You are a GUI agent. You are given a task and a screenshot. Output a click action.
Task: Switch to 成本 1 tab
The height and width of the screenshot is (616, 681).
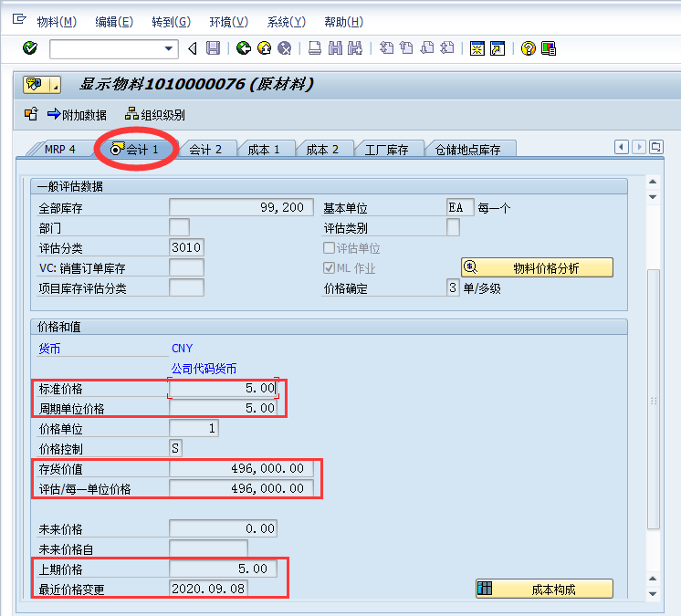click(264, 150)
